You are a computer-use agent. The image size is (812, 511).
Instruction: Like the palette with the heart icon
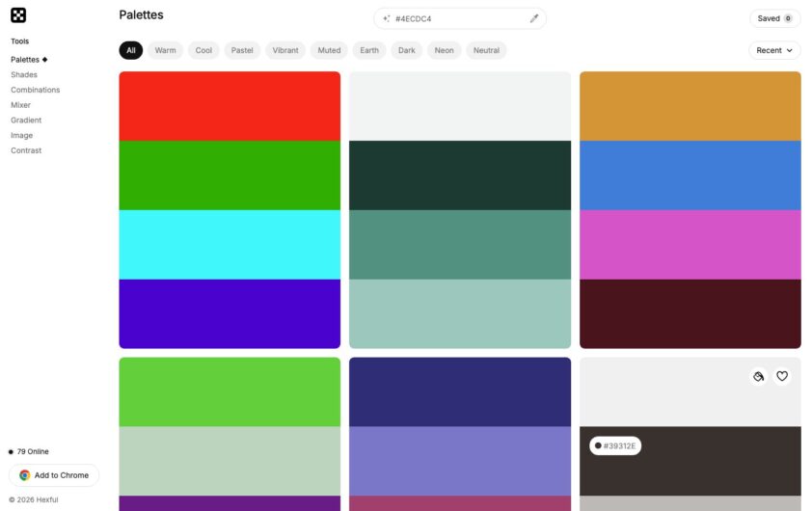coord(782,376)
